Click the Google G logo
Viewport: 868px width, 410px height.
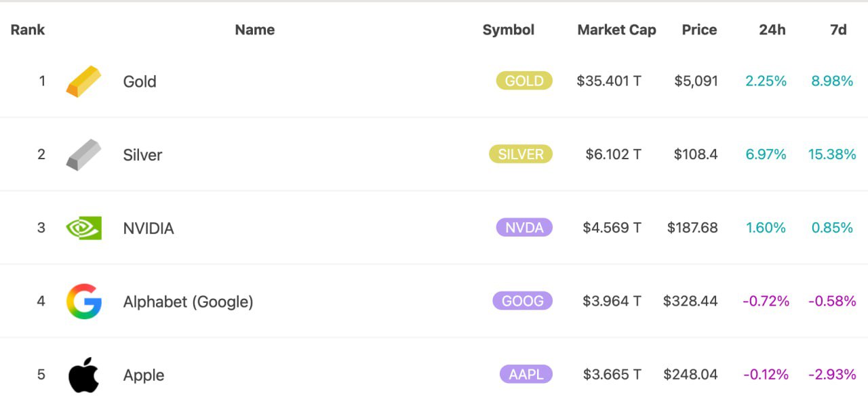click(83, 301)
